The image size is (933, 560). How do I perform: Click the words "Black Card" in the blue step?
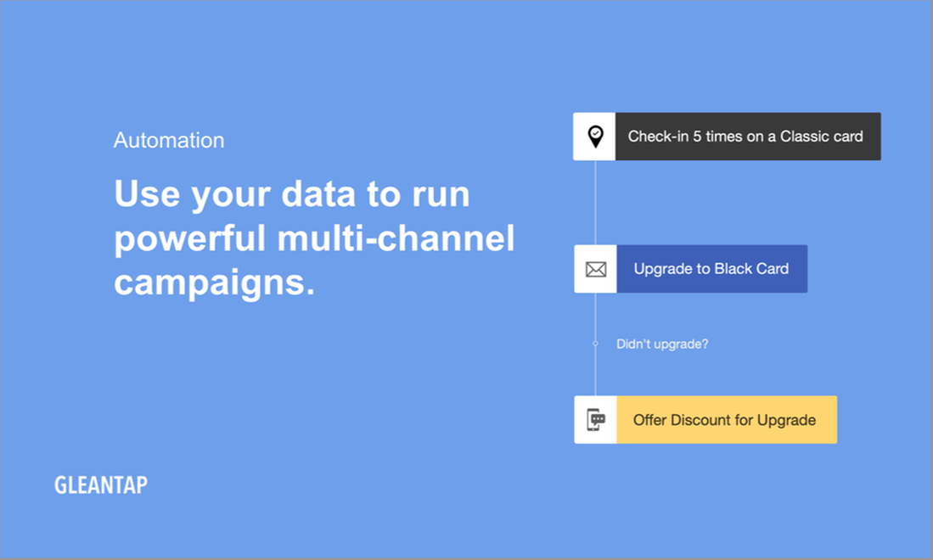coord(751,269)
